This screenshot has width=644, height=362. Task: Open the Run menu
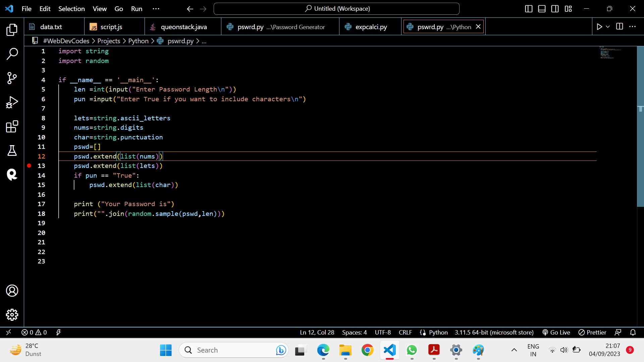(x=136, y=9)
